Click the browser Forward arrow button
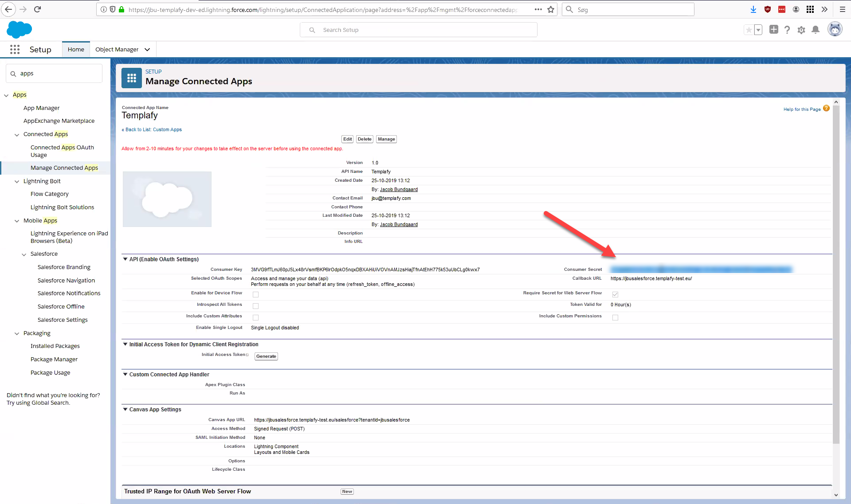The height and width of the screenshot is (504, 851). 23,9
